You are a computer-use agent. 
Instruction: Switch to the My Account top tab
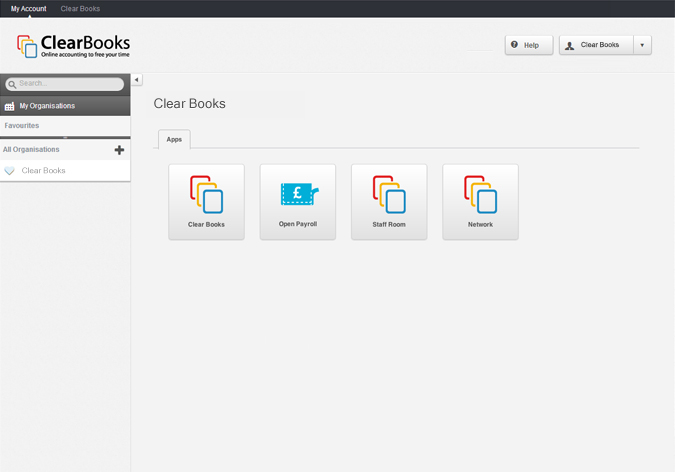[28, 8]
